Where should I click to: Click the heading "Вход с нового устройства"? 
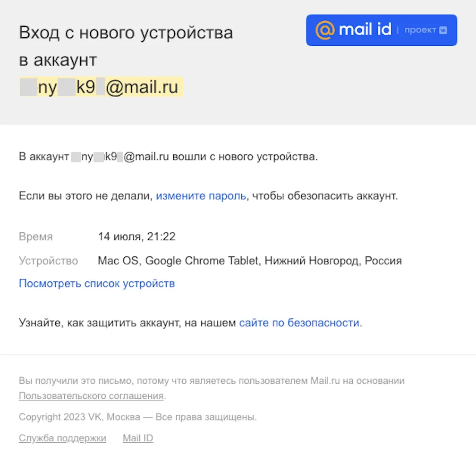[126, 33]
